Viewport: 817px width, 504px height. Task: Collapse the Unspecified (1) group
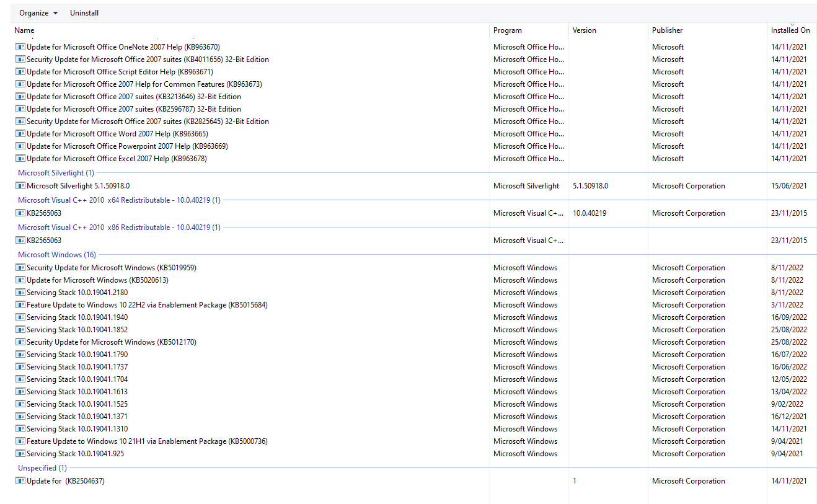point(42,468)
